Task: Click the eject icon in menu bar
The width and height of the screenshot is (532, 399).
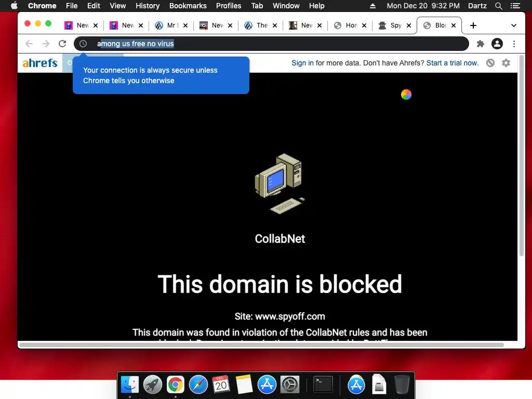Action: point(373,6)
